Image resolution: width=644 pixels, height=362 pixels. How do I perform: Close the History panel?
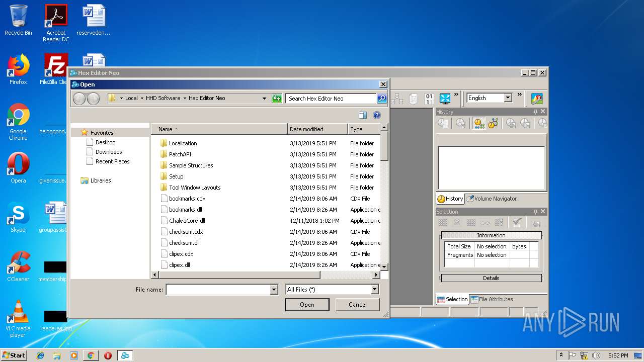tap(542, 112)
